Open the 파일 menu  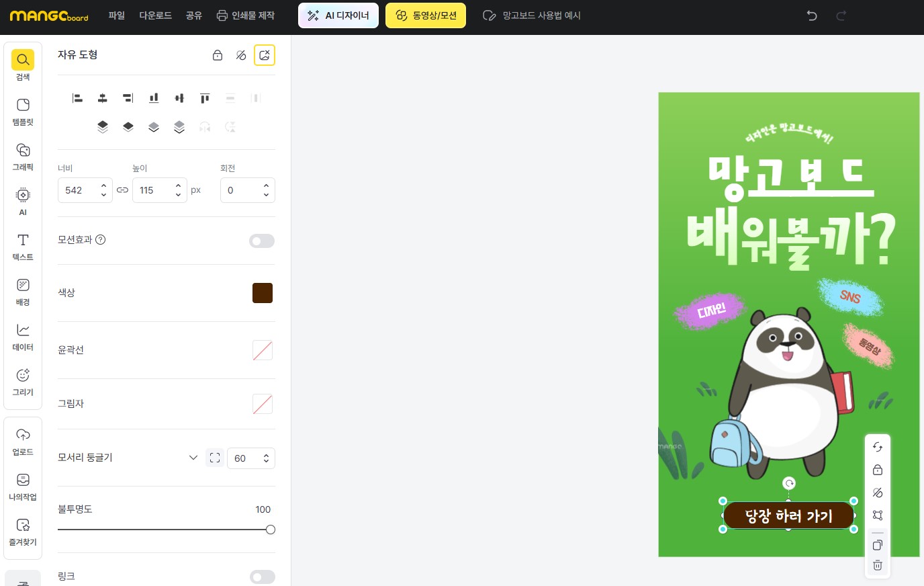116,15
